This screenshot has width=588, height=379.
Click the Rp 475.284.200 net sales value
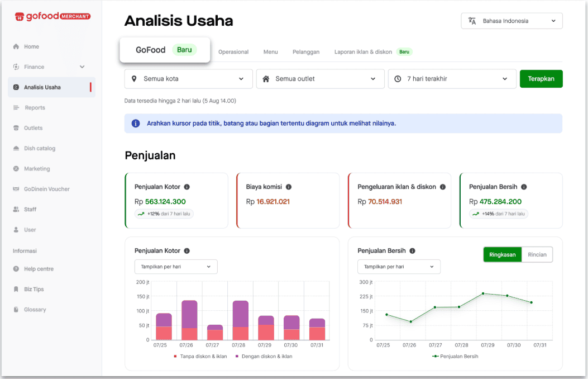(495, 201)
